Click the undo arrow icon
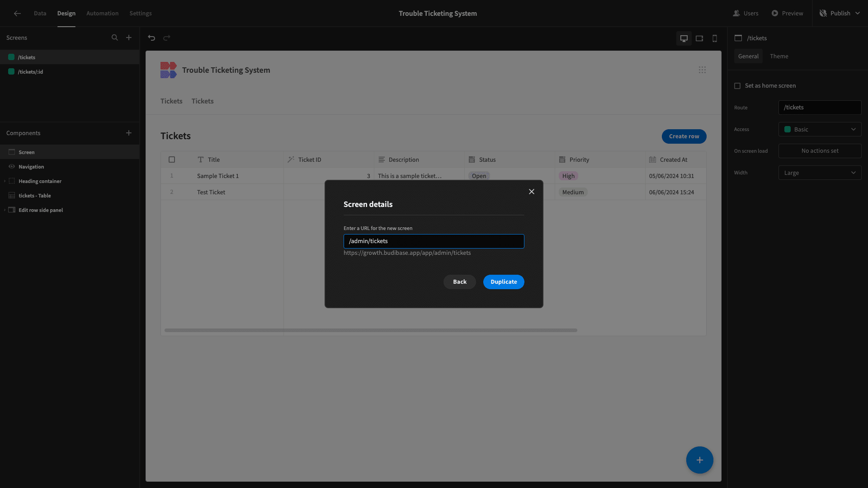Screen dimensions: 868x488 (x=151, y=38)
